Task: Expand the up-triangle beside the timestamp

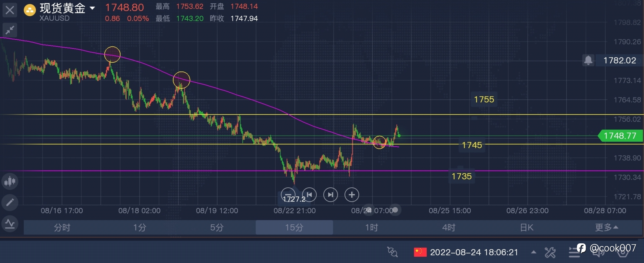Action: point(534,252)
